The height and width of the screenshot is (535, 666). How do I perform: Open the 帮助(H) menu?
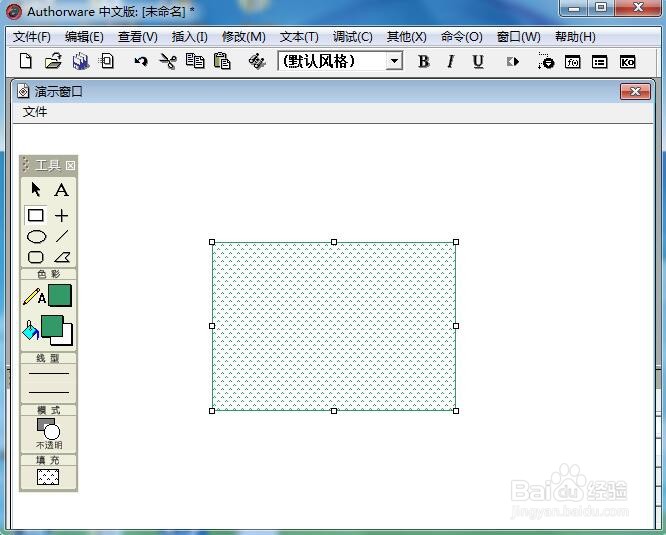pos(575,37)
